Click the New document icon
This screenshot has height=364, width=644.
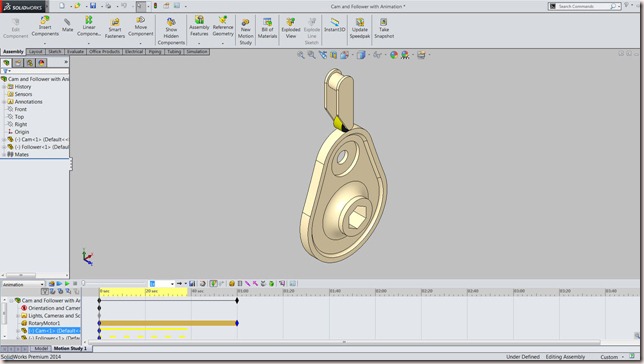tap(62, 6)
